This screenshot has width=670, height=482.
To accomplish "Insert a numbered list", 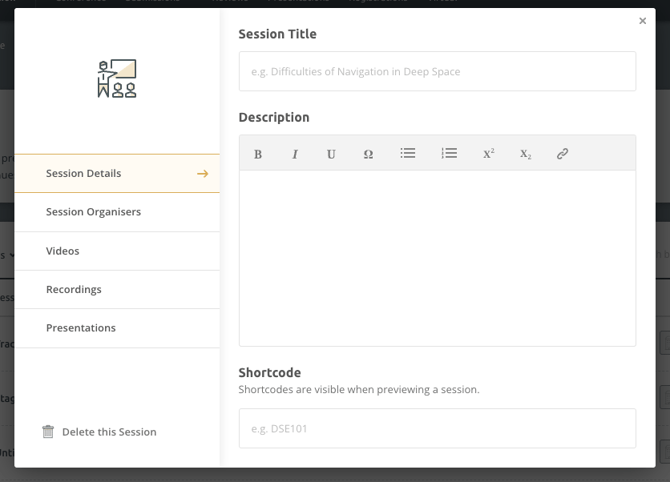I will [449, 153].
